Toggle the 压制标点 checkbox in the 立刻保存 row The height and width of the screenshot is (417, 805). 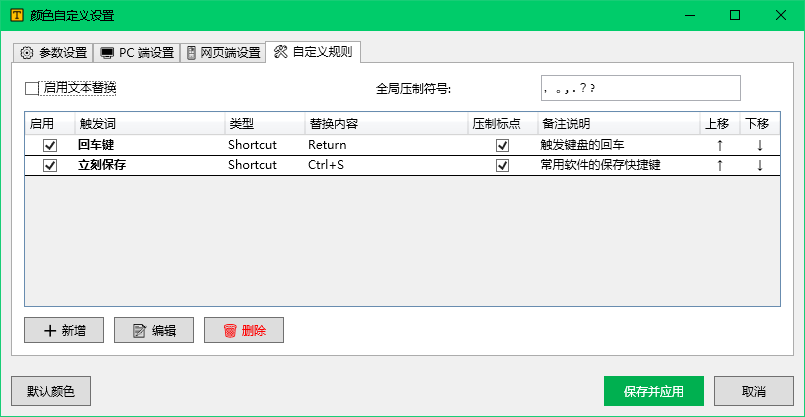[502, 165]
